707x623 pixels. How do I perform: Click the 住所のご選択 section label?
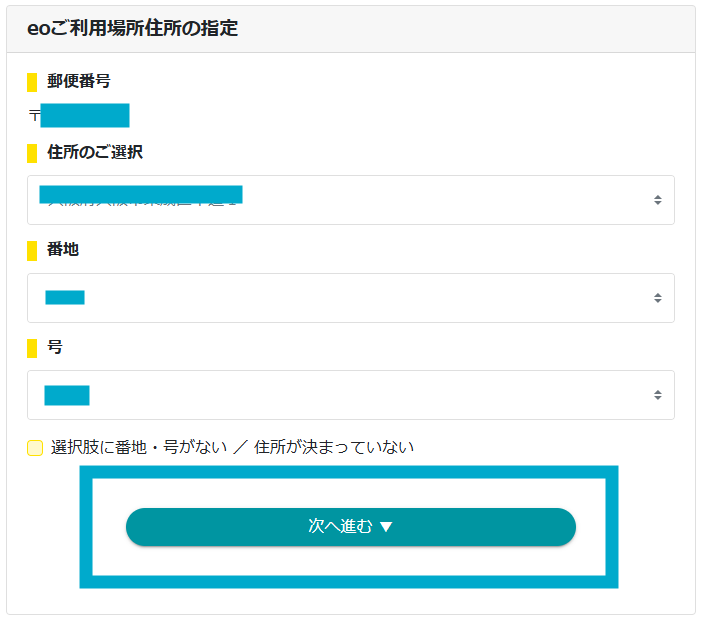click(x=95, y=152)
